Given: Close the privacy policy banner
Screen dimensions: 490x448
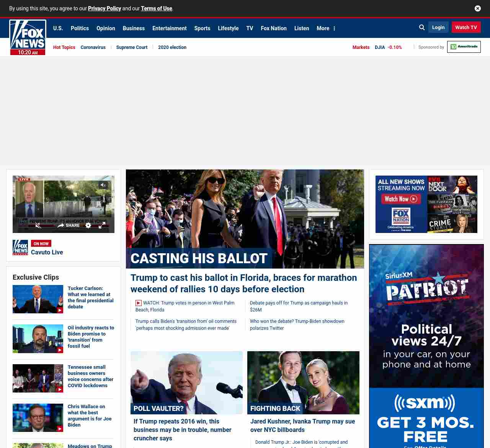Looking at the screenshot, I should click(477, 8).
